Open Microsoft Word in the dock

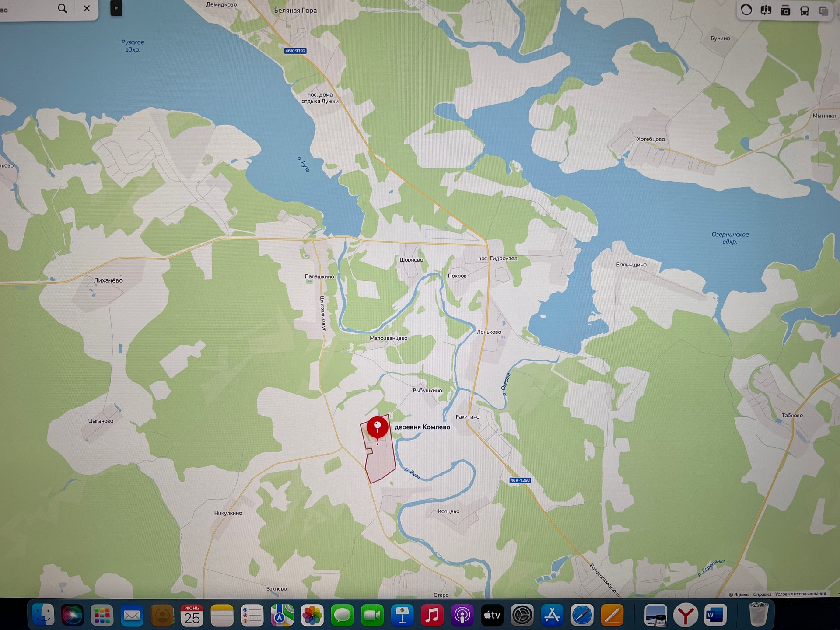pos(716,616)
